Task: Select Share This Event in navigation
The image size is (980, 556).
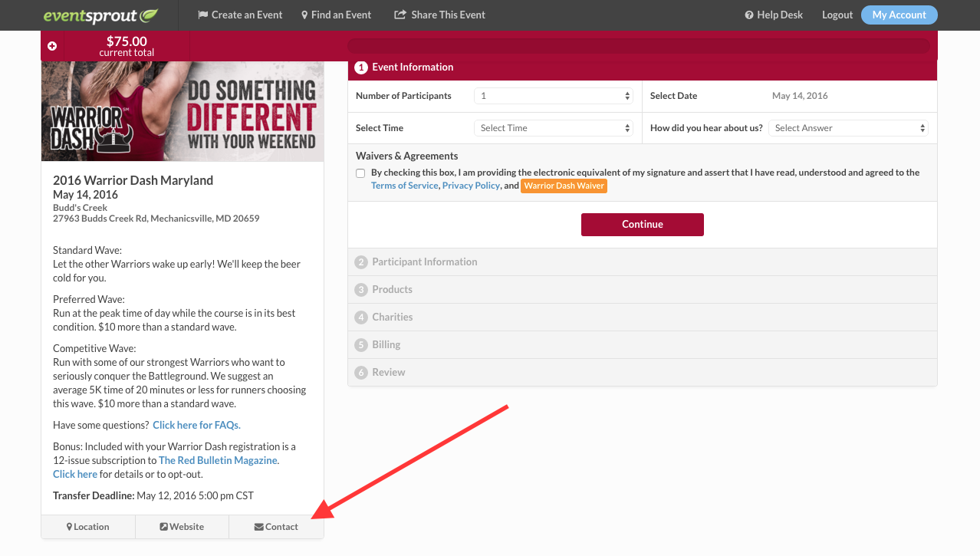Action: pyautogui.click(x=439, y=15)
